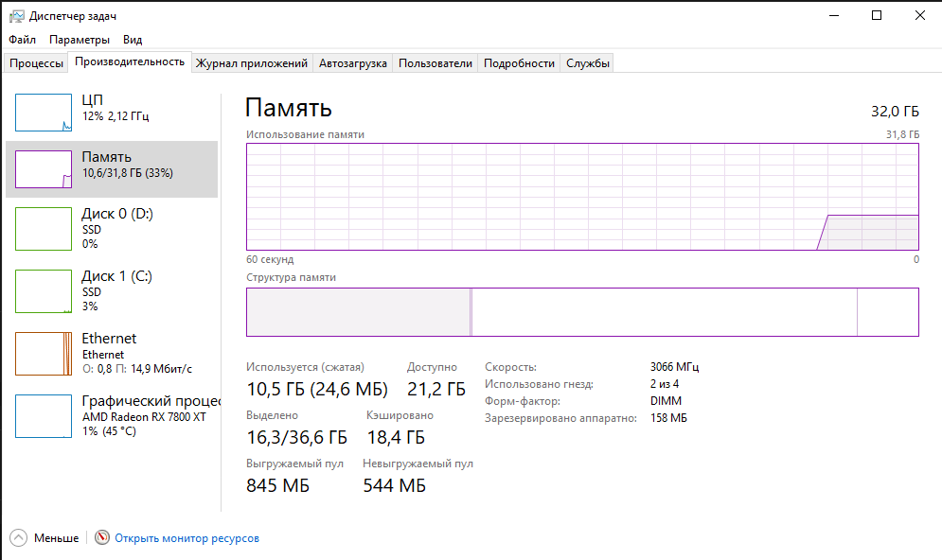
Task: Open the Параметры menu
Action: (x=80, y=40)
